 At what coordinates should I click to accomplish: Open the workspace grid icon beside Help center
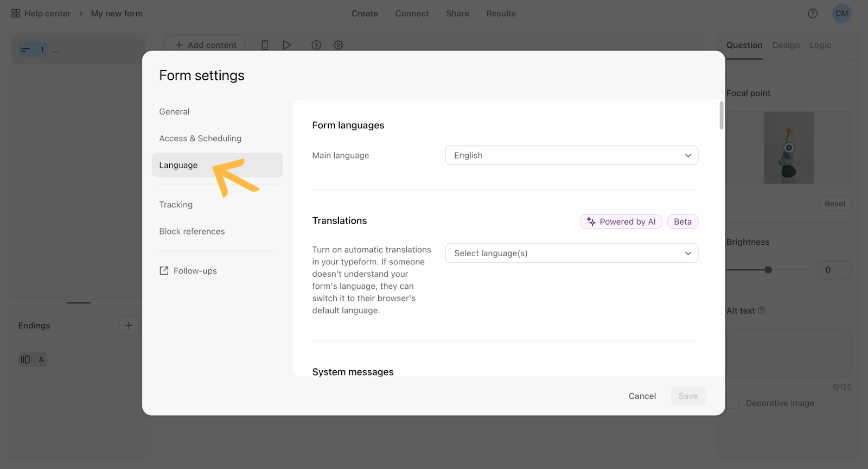[x=16, y=14]
